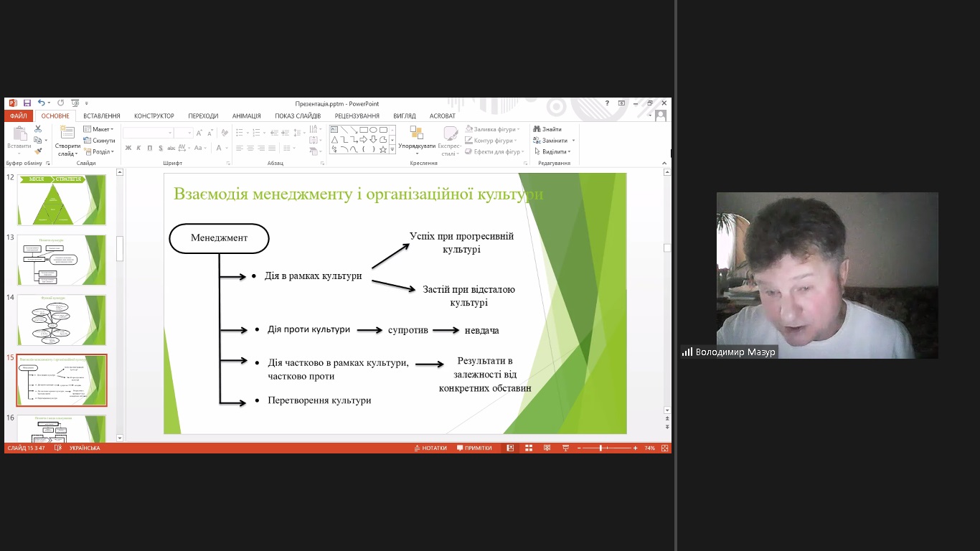Click the zoom slider handle
The image size is (980, 551).
click(600, 448)
